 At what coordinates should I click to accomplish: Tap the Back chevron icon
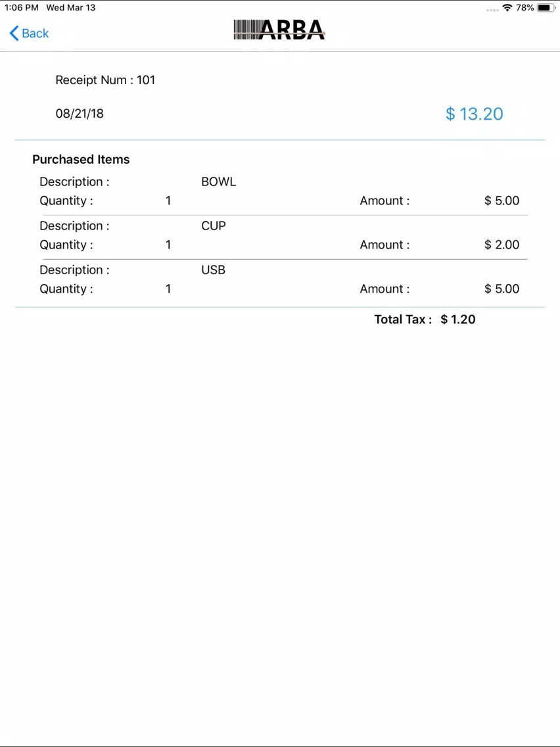(x=14, y=33)
